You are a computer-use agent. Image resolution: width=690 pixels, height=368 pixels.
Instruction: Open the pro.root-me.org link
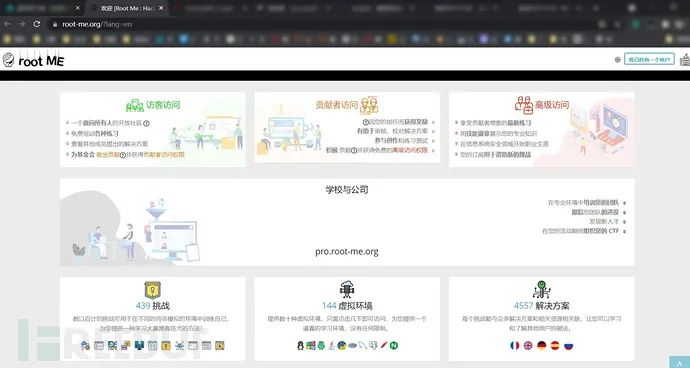click(x=347, y=252)
